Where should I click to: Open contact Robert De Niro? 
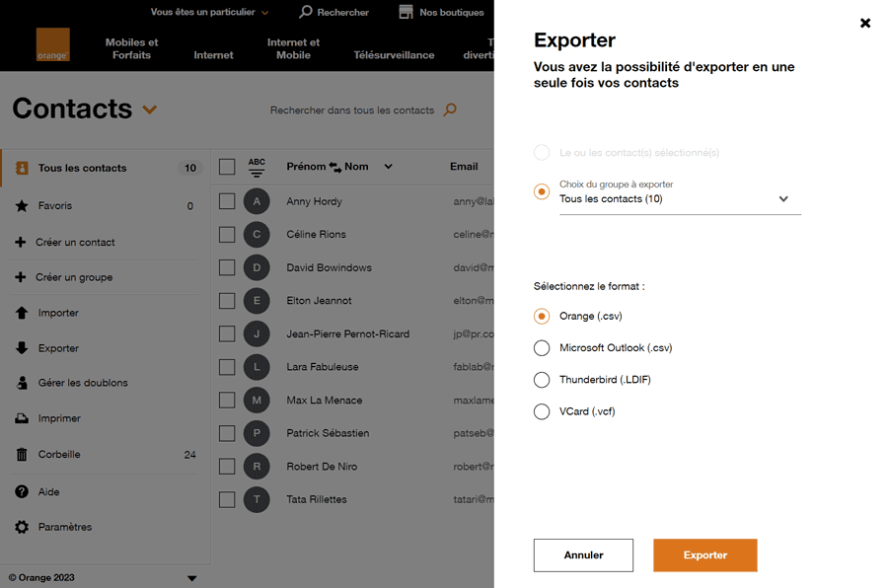pyautogui.click(x=322, y=467)
